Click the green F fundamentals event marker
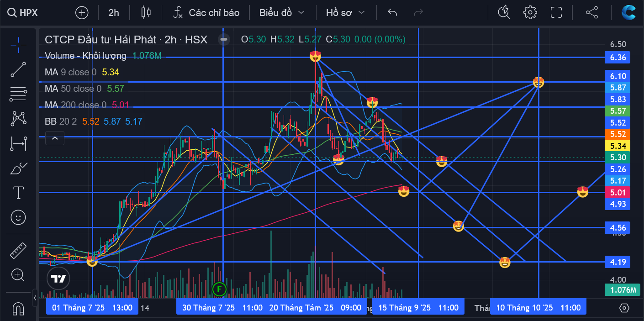This screenshot has height=321, width=644. click(220, 289)
